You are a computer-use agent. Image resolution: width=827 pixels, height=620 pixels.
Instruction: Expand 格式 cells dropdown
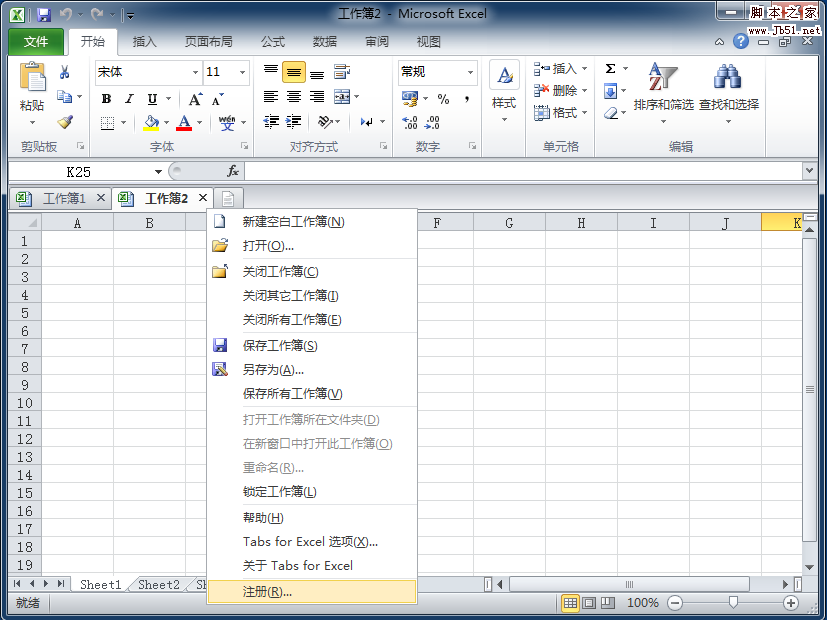point(584,113)
